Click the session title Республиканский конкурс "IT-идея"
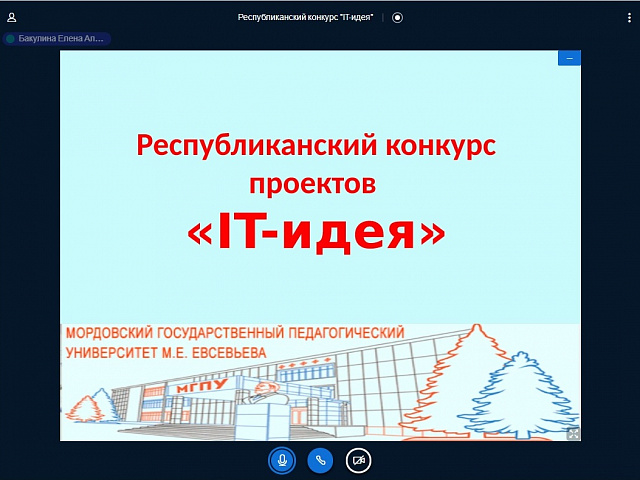The height and width of the screenshot is (480, 640). click(x=305, y=18)
